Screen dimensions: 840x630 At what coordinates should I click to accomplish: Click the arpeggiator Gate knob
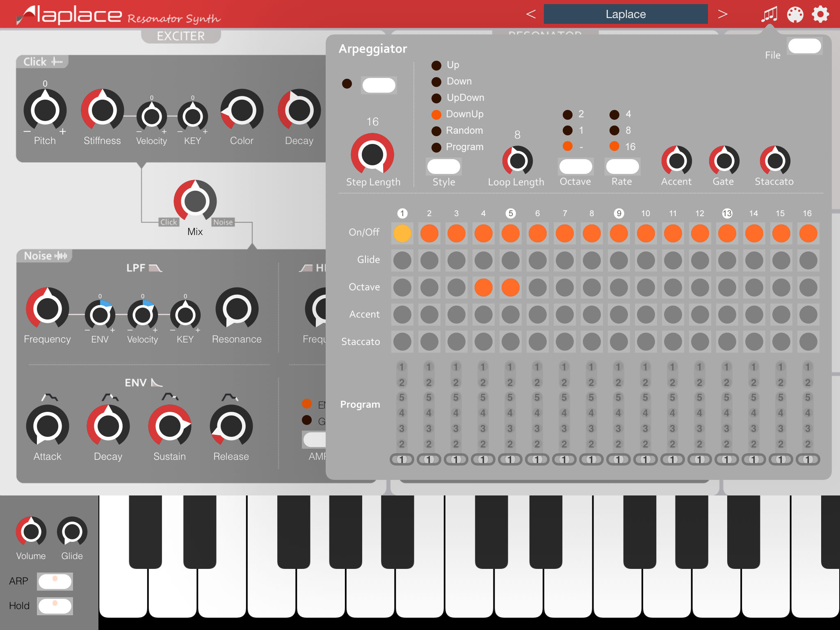724,161
